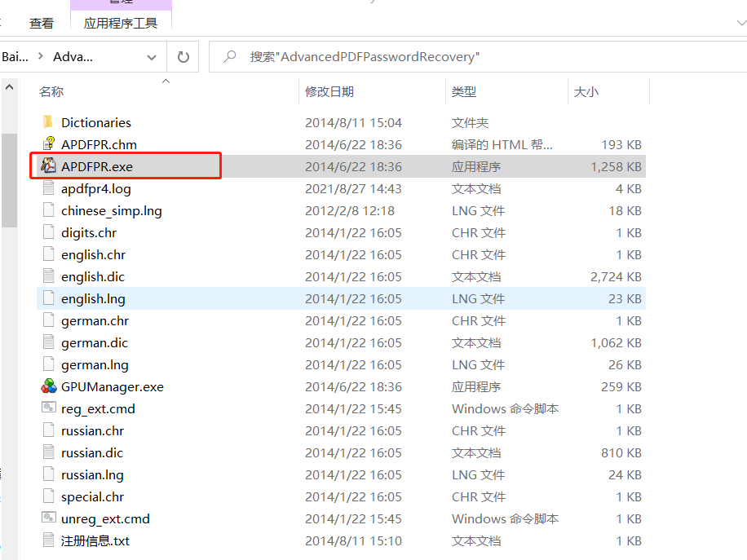747x560 pixels.
Task: Sort files by 名称 column header
Action: pyautogui.click(x=51, y=92)
